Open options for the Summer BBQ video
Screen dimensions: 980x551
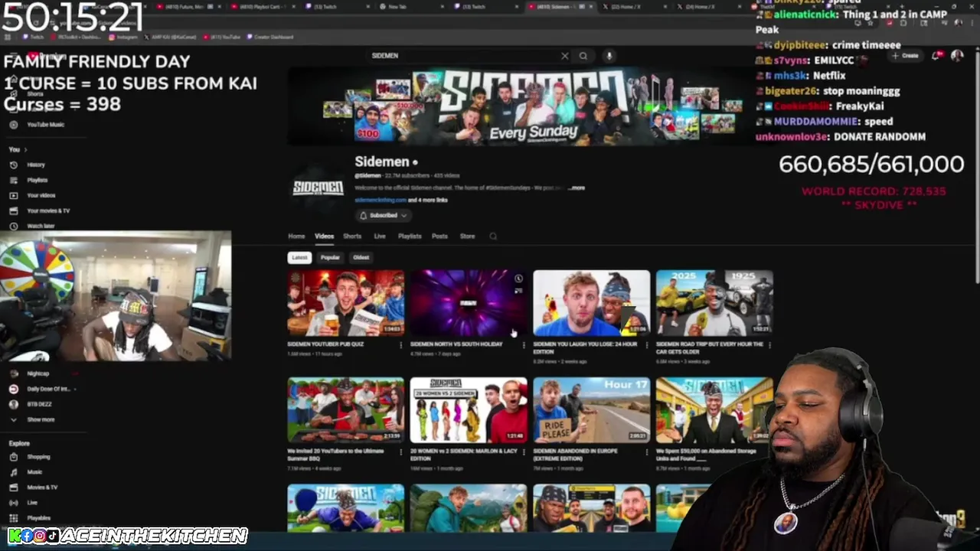[400, 452]
